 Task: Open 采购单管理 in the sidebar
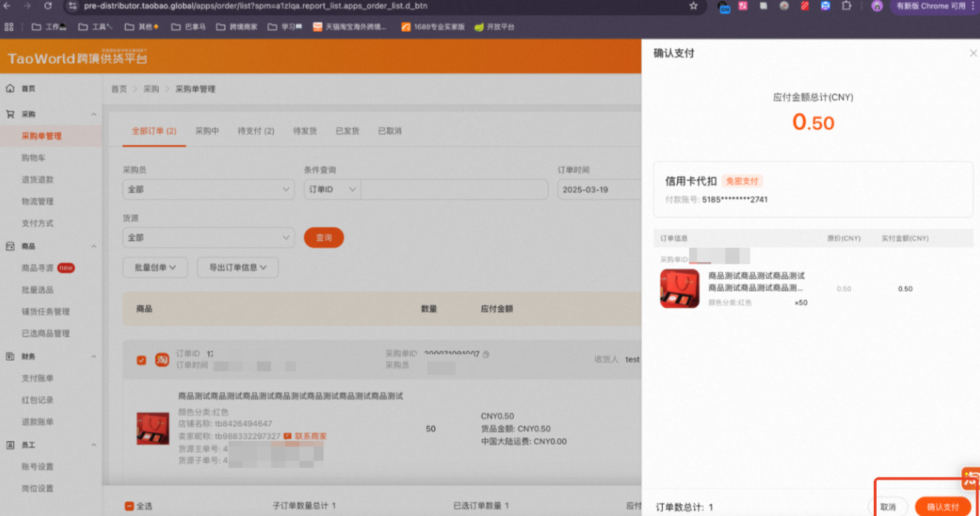42,136
